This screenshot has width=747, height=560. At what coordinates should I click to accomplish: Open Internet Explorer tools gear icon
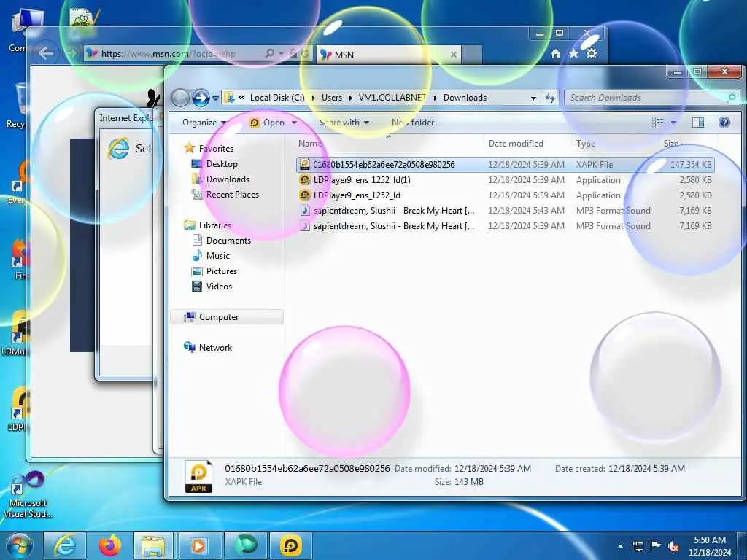(591, 54)
